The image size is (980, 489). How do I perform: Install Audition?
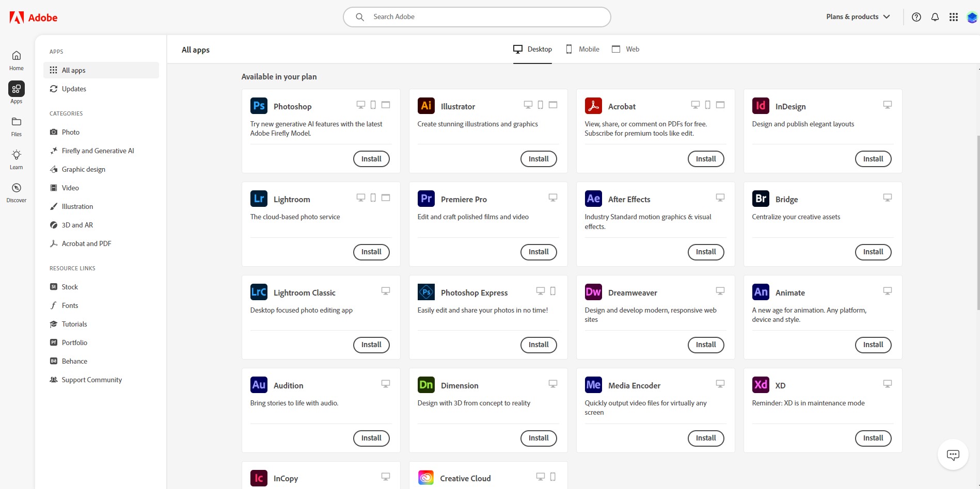[371, 438]
